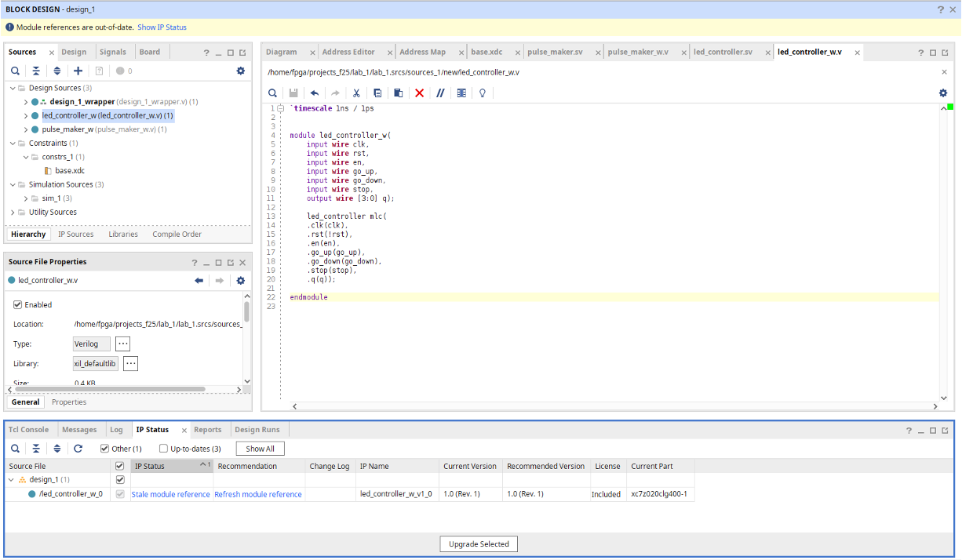Expand the pulse_maker_w source tree node

click(x=26, y=129)
